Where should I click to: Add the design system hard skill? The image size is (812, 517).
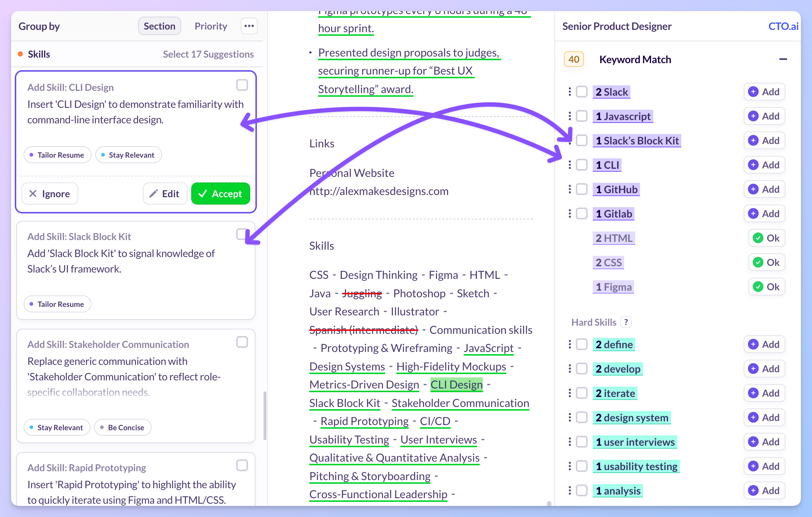[x=764, y=417]
